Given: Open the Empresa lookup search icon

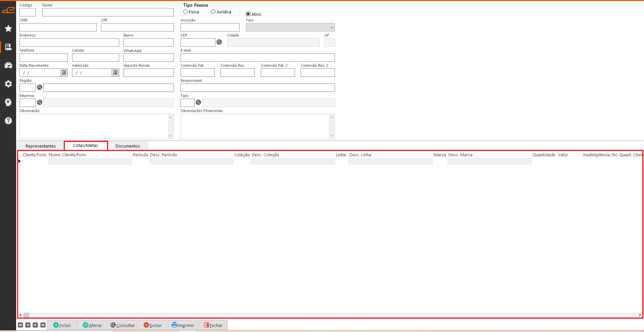Looking at the screenshot, I should (x=40, y=102).
